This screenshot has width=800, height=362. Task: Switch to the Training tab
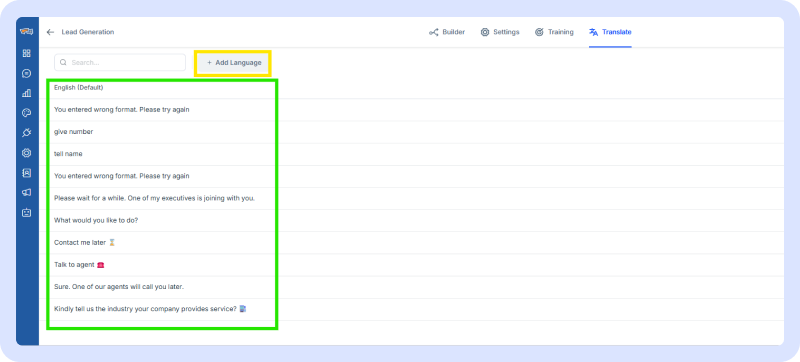pos(554,32)
